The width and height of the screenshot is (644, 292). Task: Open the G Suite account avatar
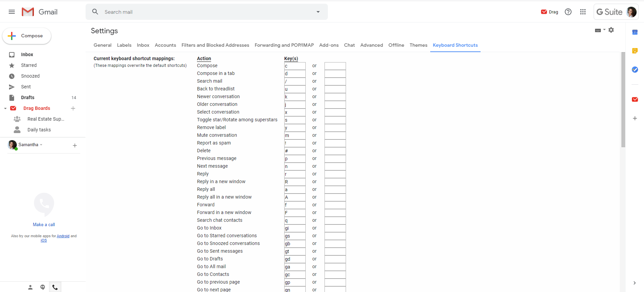point(632,12)
